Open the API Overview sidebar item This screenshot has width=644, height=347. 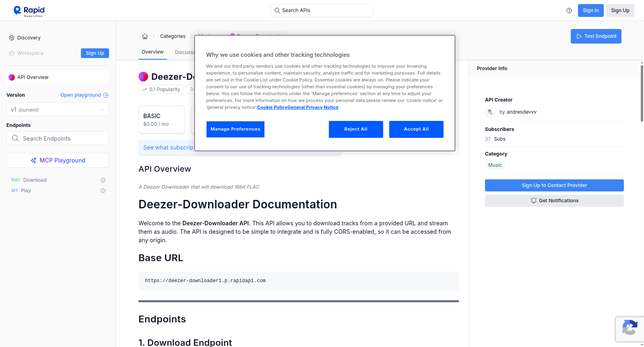tap(58, 77)
